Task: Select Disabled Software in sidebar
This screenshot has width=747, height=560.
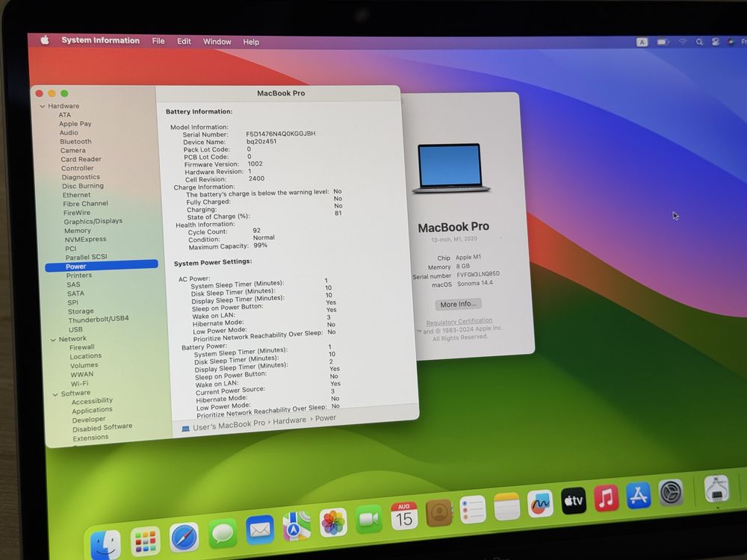Action: coord(102,428)
